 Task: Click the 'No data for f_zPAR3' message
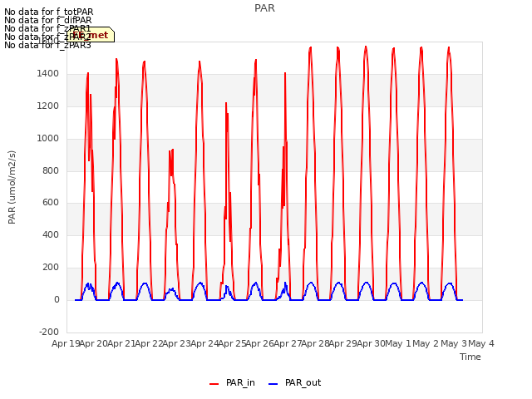[48, 45]
